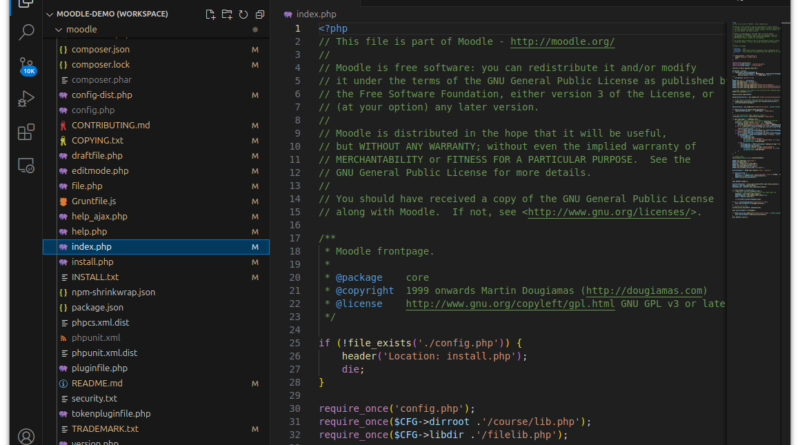Image resolution: width=800 pixels, height=445 pixels.
Task: Click the @copyright annotation on line 21
Action: [x=364, y=291]
